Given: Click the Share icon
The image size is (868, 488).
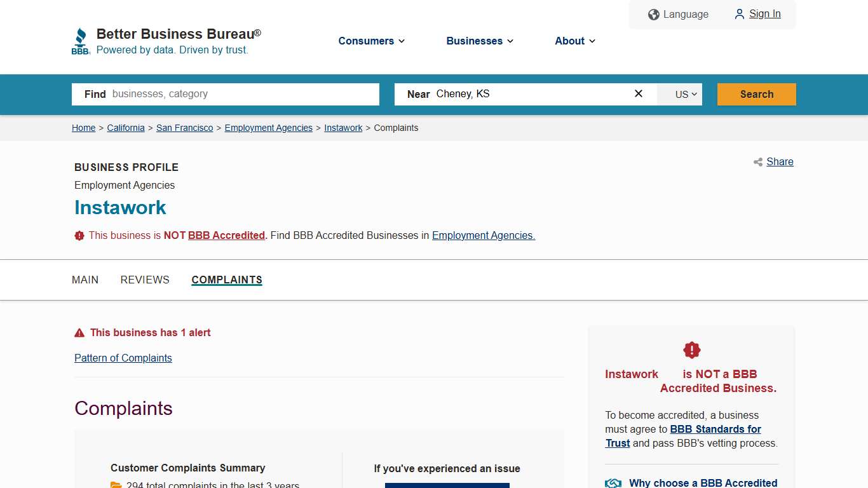Looking at the screenshot, I should [x=757, y=162].
